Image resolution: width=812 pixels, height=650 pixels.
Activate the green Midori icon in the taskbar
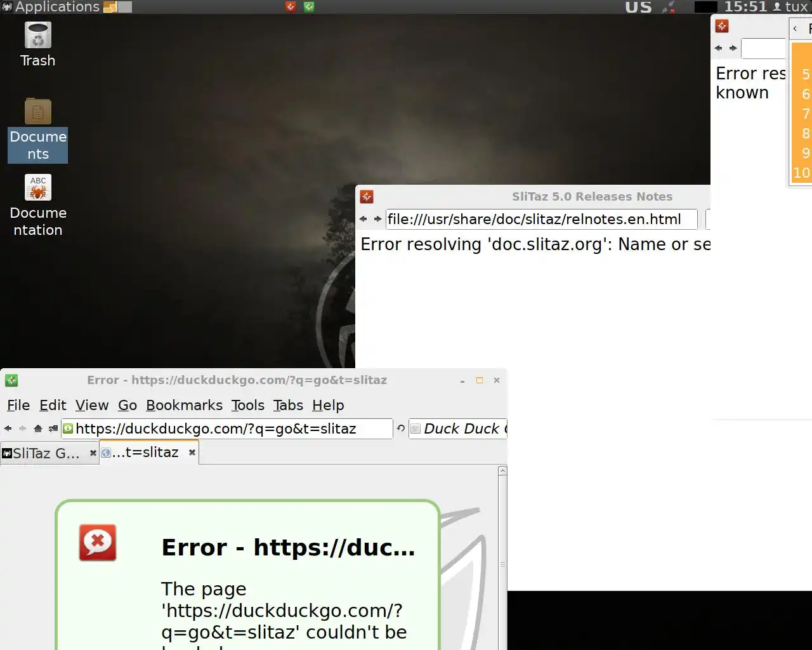point(309,6)
